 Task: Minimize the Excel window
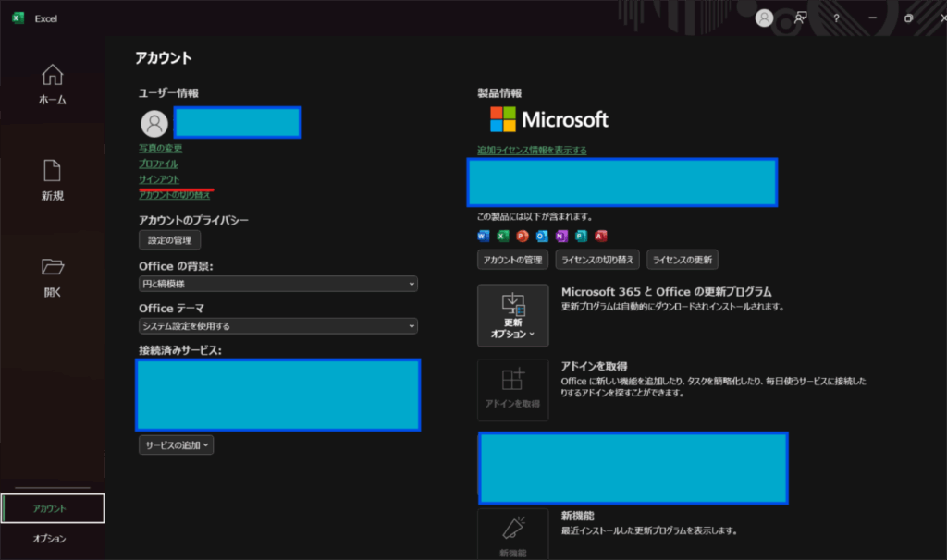[x=872, y=18]
